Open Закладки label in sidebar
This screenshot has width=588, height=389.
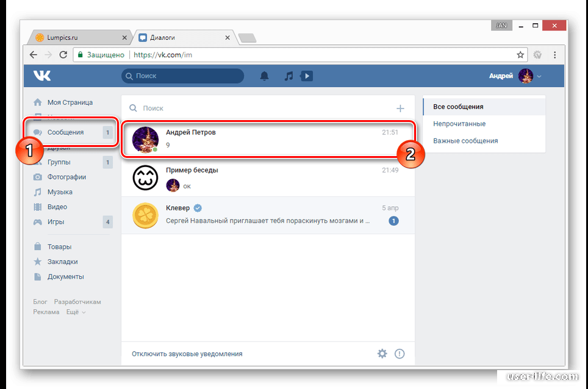pos(62,262)
